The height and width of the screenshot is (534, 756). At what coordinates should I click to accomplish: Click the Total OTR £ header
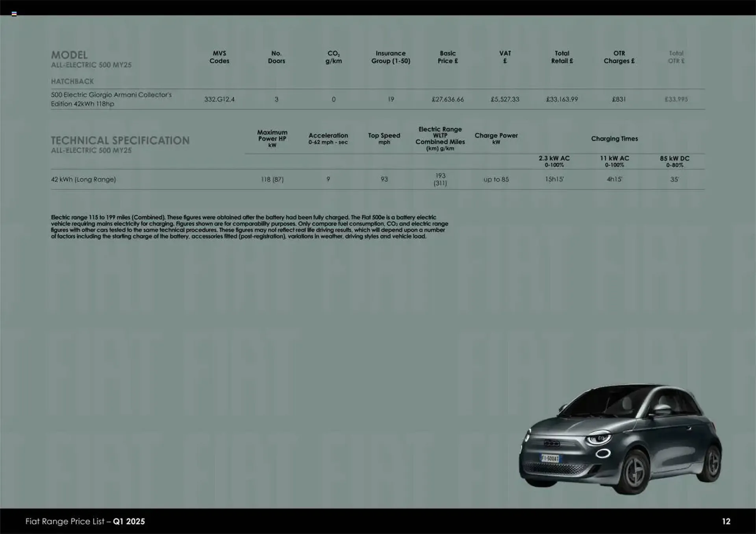(x=676, y=57)
